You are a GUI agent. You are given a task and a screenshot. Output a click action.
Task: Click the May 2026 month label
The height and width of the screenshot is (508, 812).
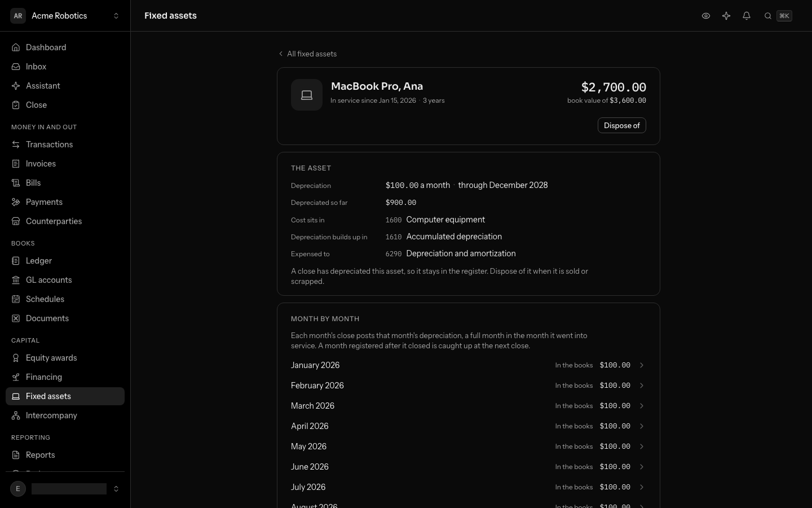click(x=308, y=446)
